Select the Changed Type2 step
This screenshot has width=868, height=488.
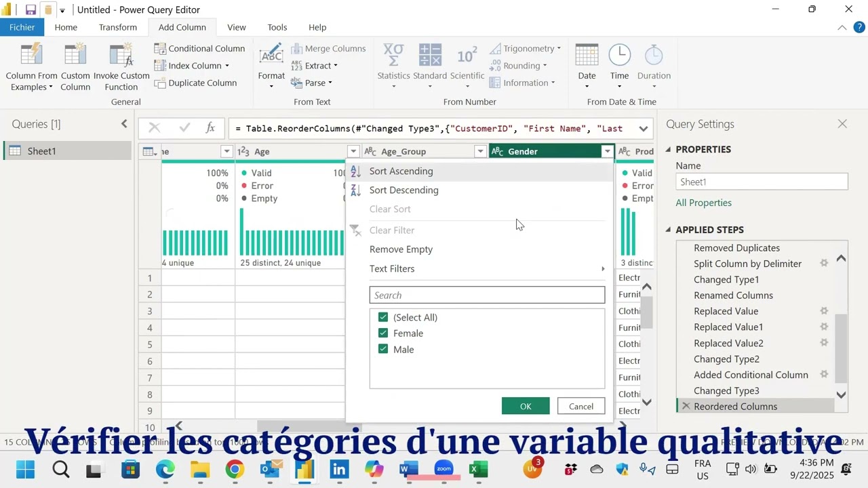726,359
